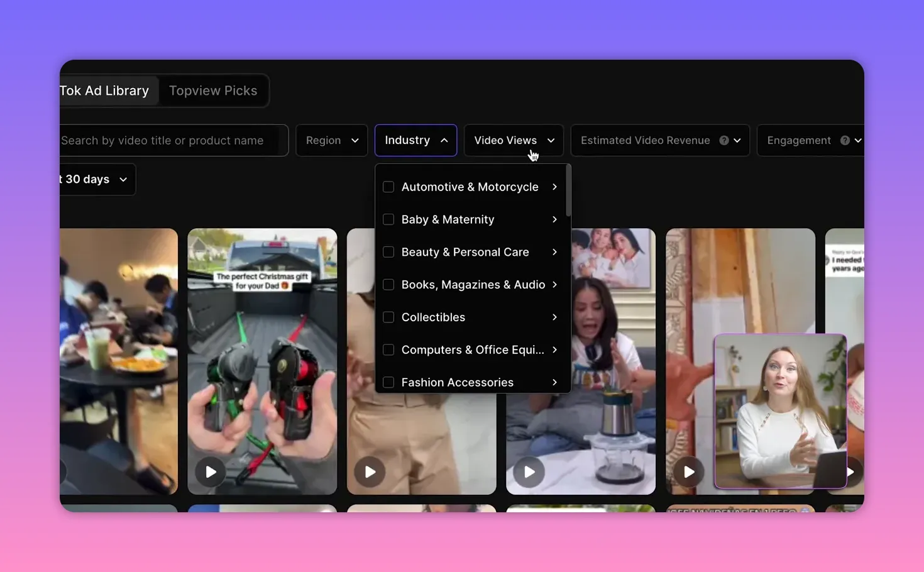The width and height of the screenshot is (924, 572).
Task: Play the "perfect Christmas gift" video ad
Action: (x=210, y=471)
